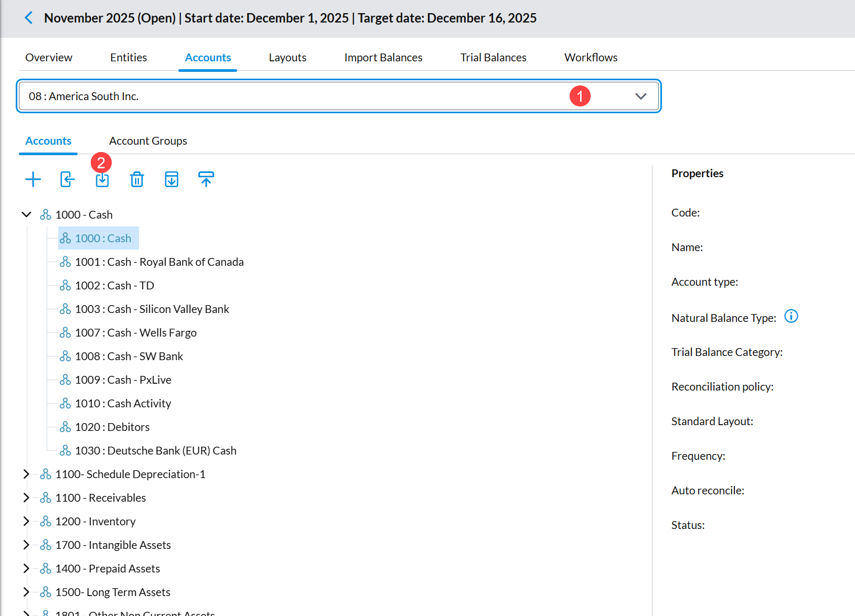Click the download arrow toolbar icon
855x616 pixels.
(x=172, y=179)
